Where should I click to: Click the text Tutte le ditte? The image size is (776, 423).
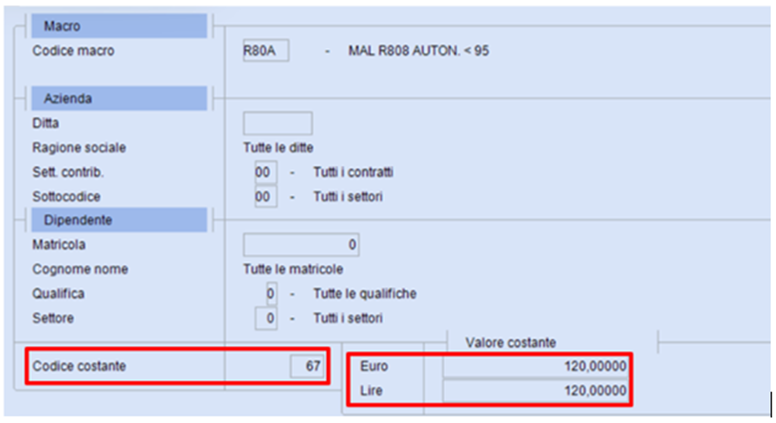click(278, 147)
